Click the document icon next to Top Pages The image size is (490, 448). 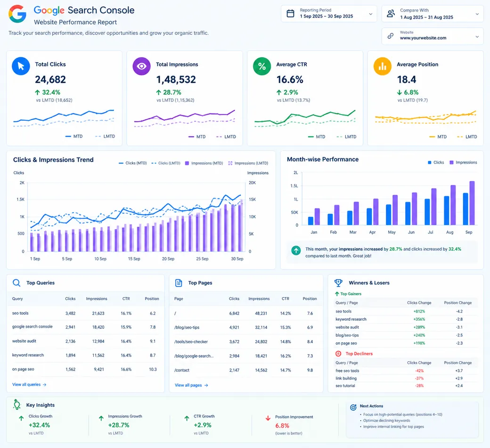pyautogui.click(x=179, y=283)
